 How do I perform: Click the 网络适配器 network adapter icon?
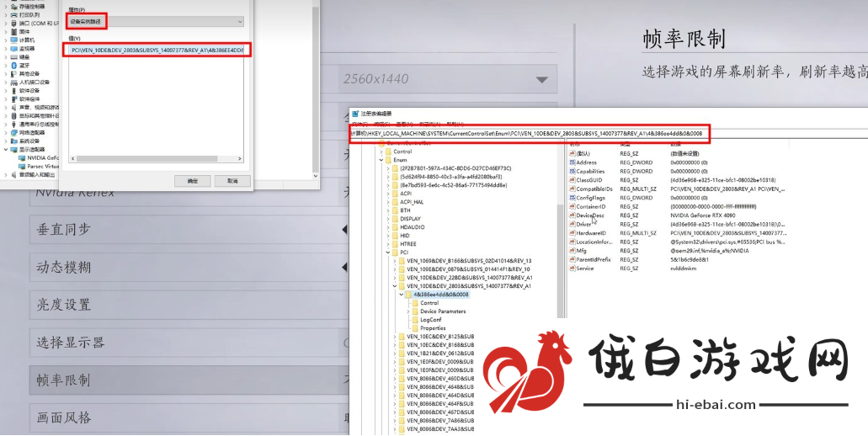14,133
